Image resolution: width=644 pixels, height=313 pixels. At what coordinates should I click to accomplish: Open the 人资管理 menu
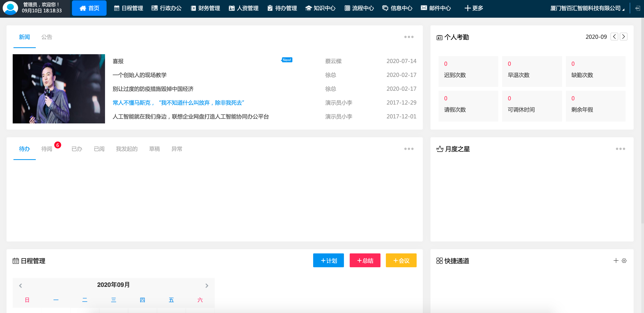(244, 8)
